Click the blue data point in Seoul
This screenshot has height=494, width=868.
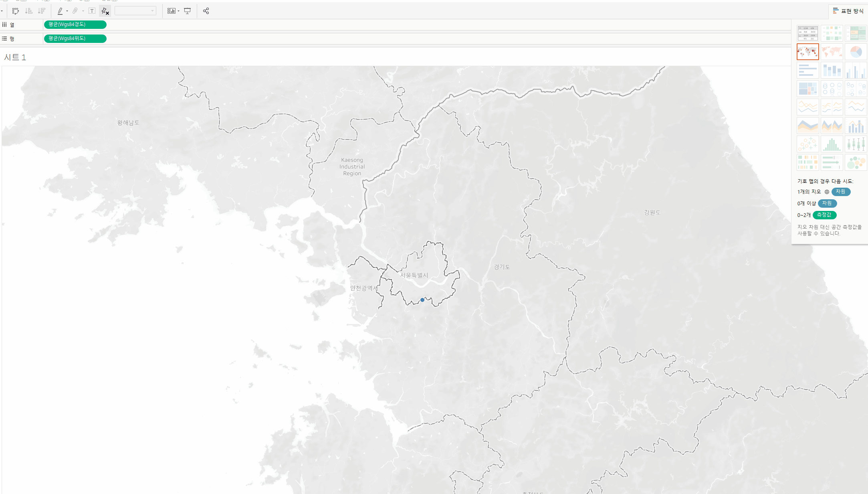tap(422, 300)
